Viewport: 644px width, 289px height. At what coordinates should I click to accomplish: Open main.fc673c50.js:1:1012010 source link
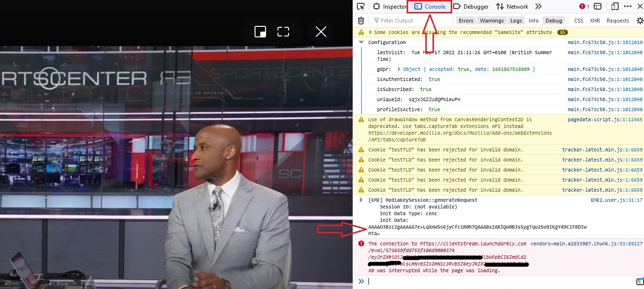pos(605,42)
